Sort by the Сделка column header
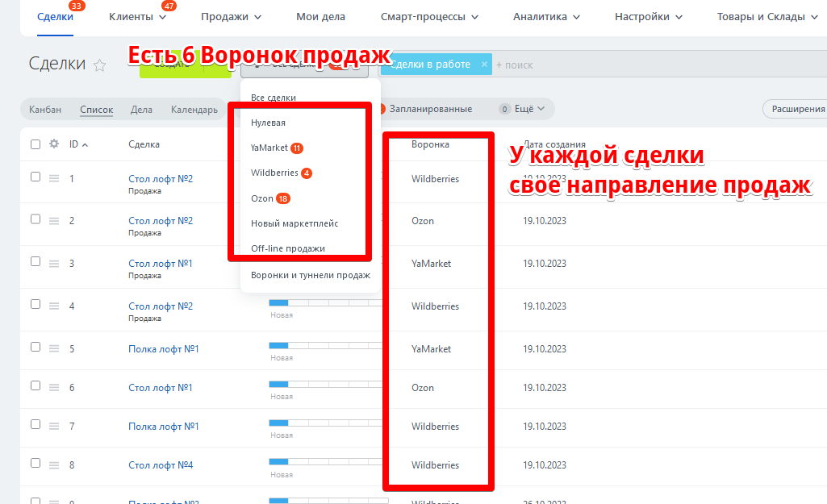827x504 pixels. click(x=144, y=144)
